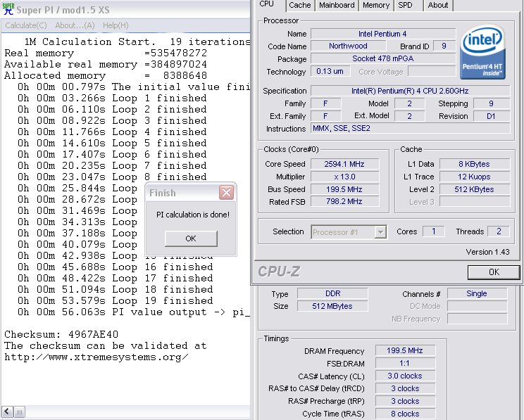
Task: Click OK button in CPU-Z window
Action: pyautogui.click(x=494, y=272)
